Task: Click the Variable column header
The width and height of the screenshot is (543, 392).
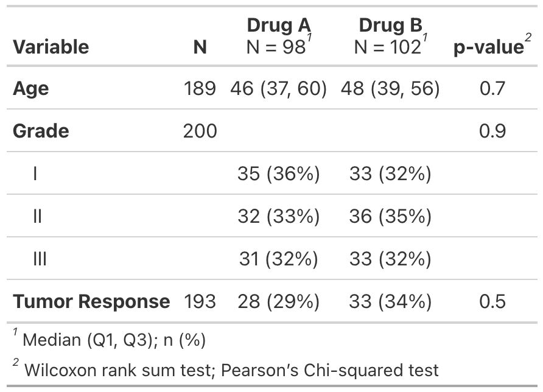Action: point(51,47)
